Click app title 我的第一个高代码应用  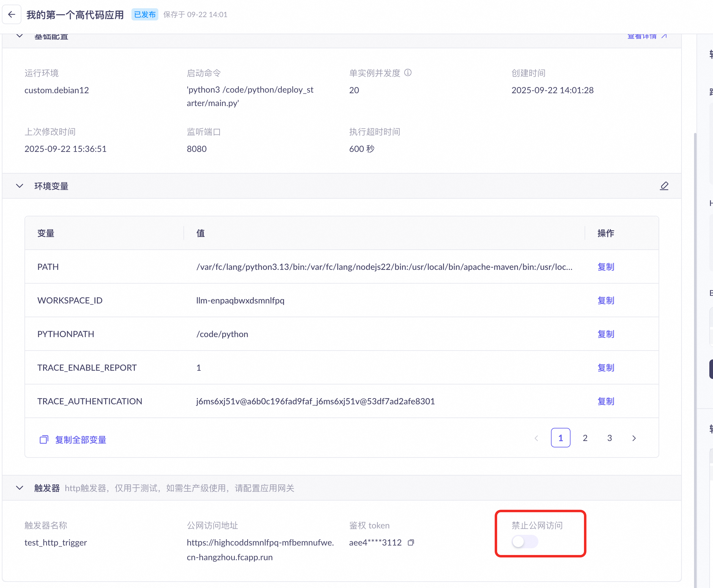tap(75, 15)
